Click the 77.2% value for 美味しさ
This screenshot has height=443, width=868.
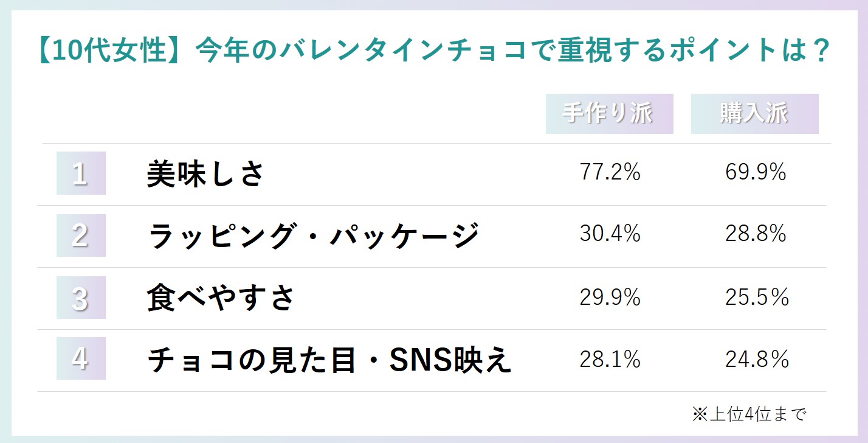click(x=610, y=173)
